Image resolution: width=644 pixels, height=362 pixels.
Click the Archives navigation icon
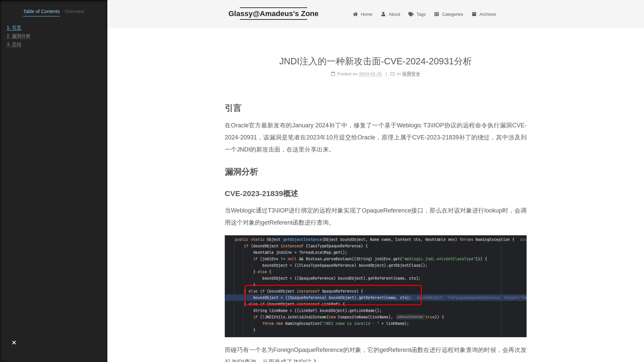click(474, 14)
